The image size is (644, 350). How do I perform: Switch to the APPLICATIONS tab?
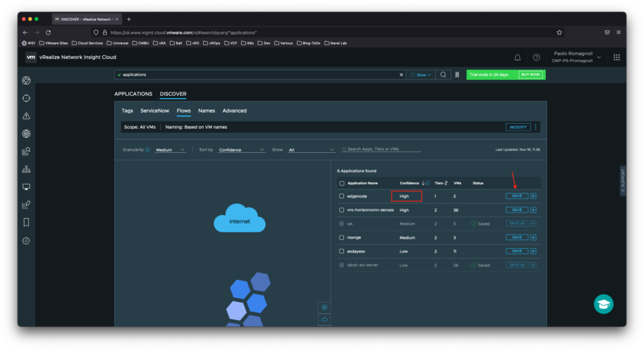133,94
